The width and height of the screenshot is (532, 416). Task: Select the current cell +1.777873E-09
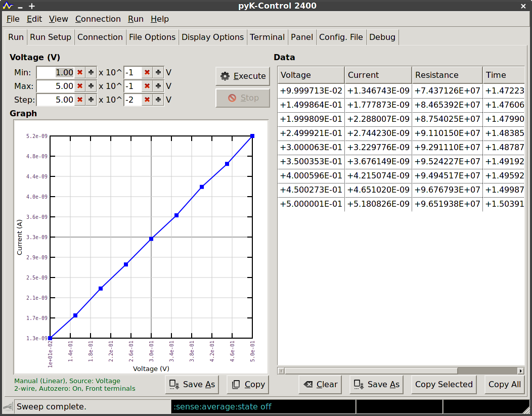point(378,105)
